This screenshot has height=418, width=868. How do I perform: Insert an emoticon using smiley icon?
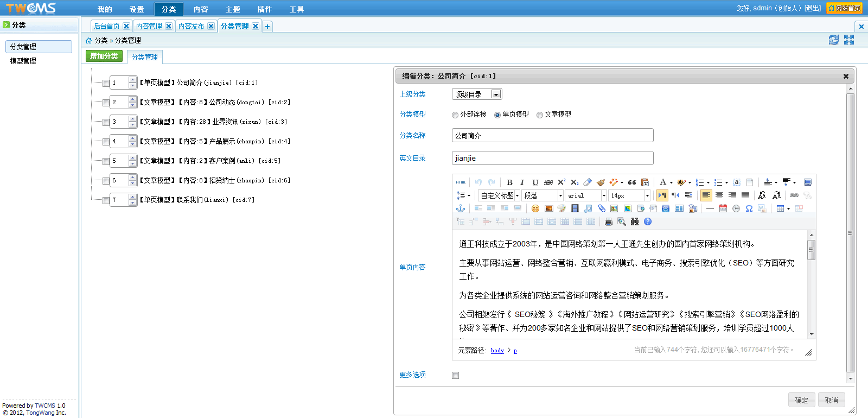[535, 208]
